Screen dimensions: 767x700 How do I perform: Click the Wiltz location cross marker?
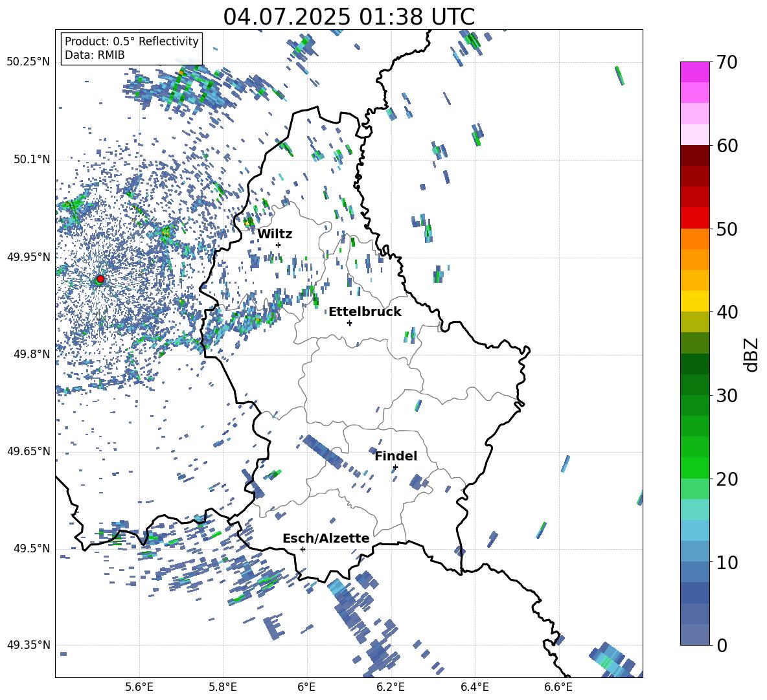point(279,245)
